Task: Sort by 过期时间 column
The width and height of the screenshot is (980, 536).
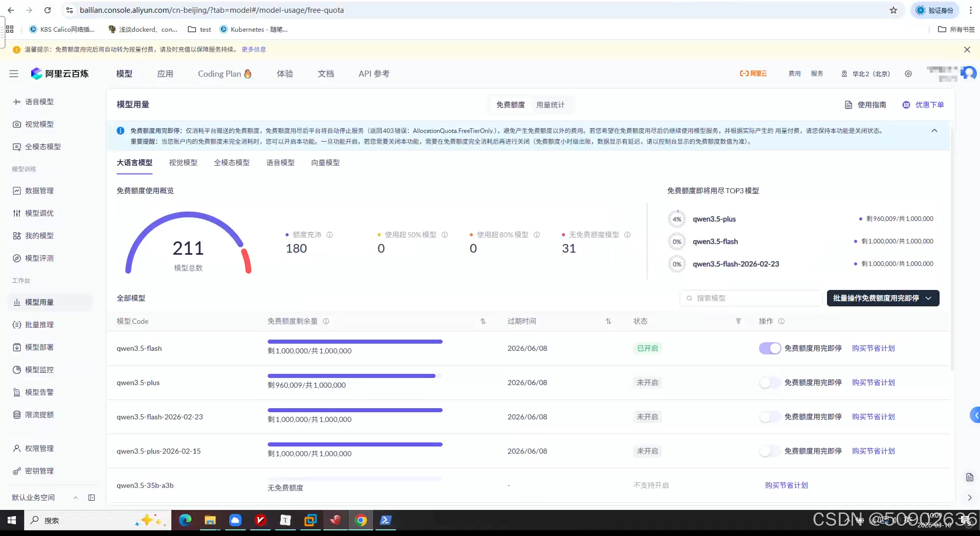Action: (x=608, y=321)
